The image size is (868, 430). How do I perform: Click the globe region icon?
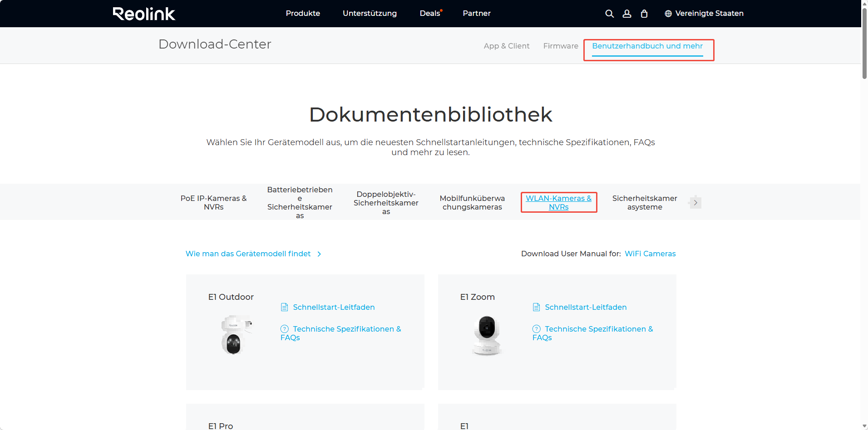pyautogui.click(x=668, y=14)
